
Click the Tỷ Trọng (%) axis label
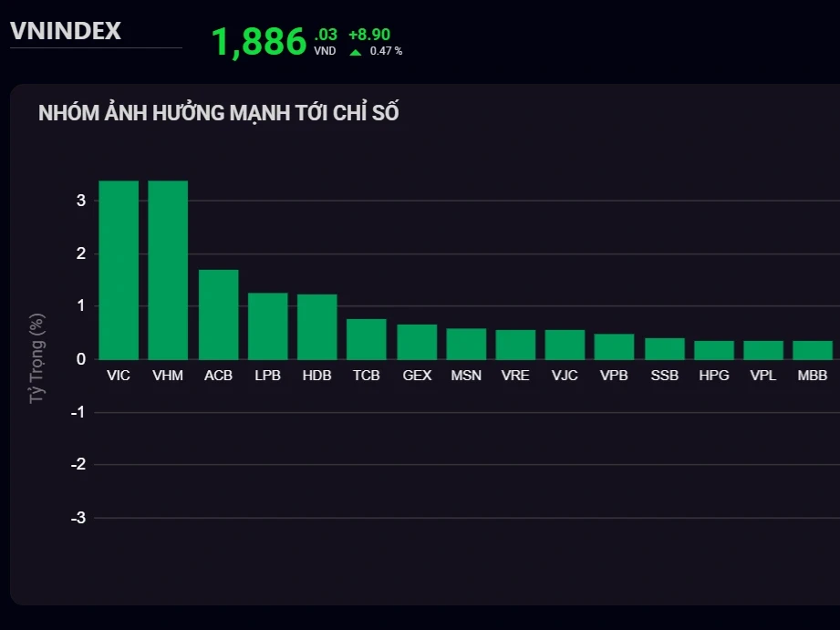[37, 358]
